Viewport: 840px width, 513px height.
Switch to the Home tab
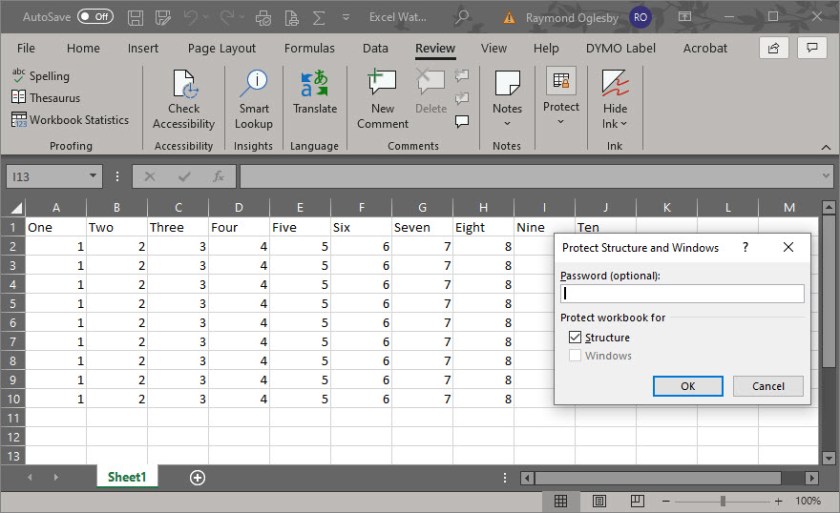click(x=83, y=48)
